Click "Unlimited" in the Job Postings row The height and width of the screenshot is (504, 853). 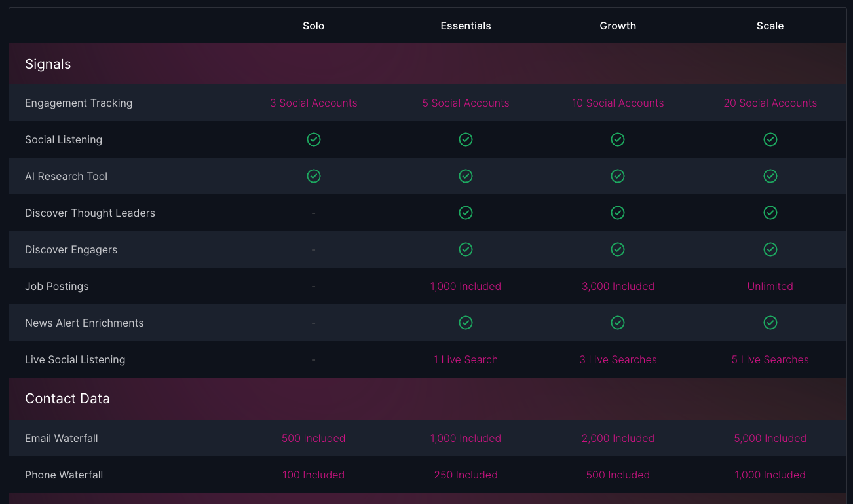pos(770,286)
